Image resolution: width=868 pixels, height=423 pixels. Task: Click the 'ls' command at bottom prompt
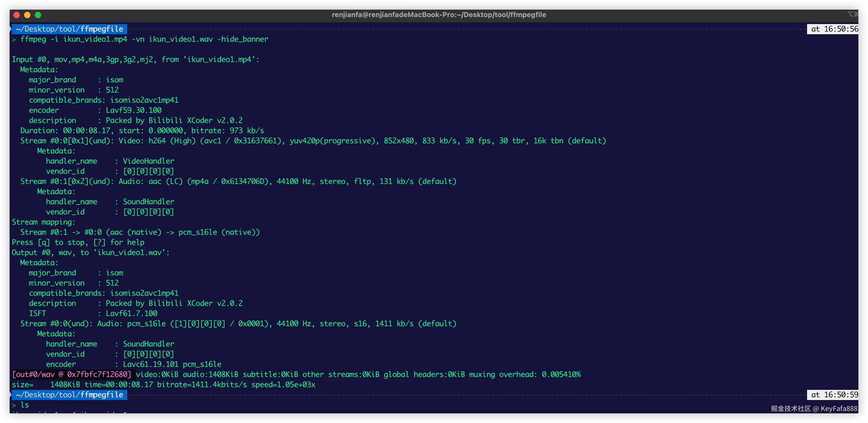pos(25,405)
